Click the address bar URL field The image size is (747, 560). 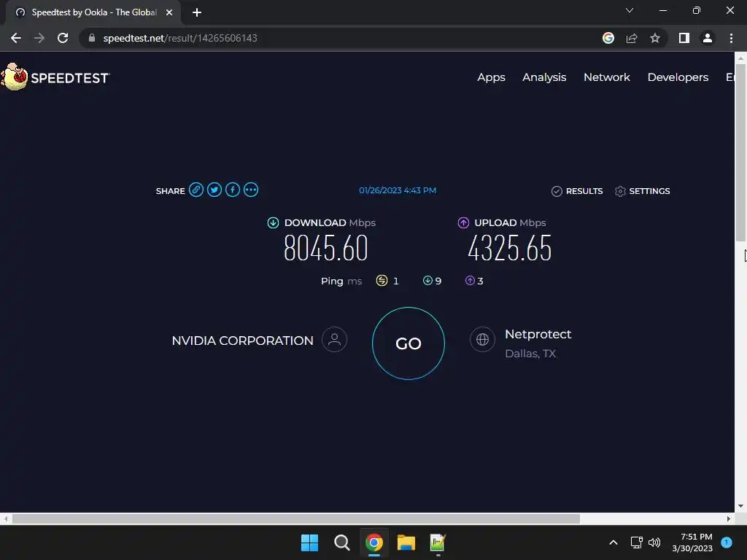tap(338, 38)
